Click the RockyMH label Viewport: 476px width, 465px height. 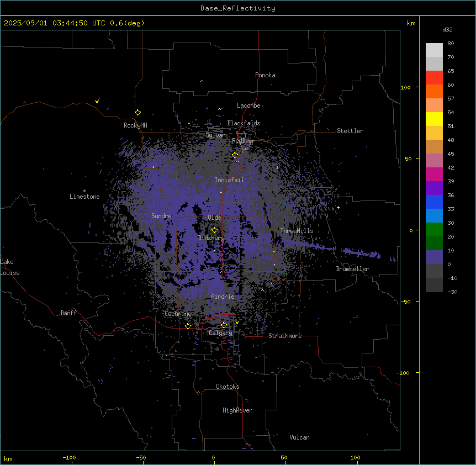click(135, 125)
